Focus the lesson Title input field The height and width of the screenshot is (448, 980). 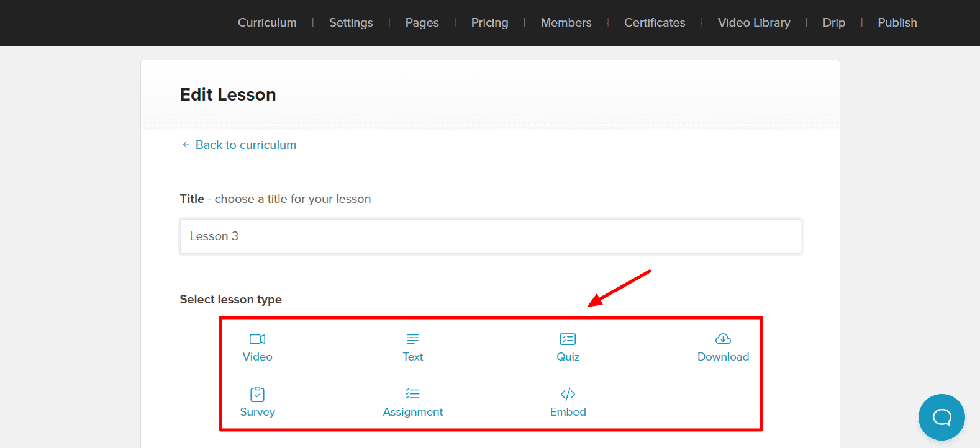pos(490,236)
